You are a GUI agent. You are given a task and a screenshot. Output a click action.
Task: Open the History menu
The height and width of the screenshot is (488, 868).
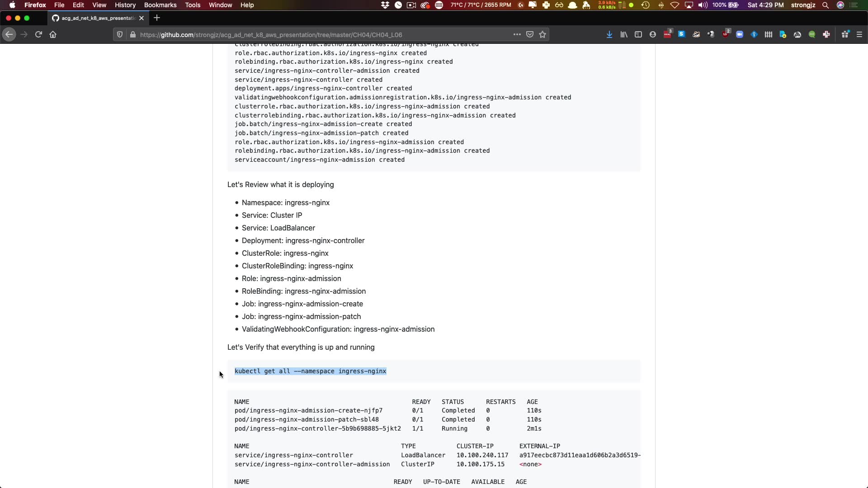(x=125, y=5)
